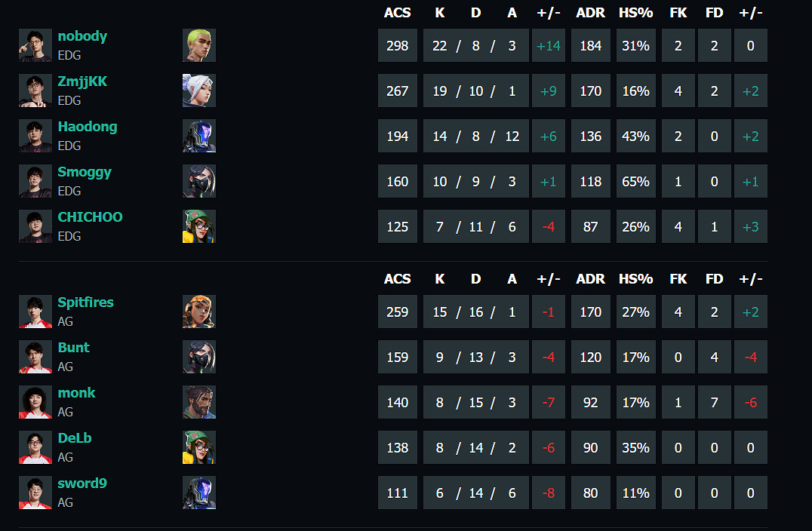Open sword9's KAY/O agent icon
The image size is (812, 531).
(x=198, y=493)
